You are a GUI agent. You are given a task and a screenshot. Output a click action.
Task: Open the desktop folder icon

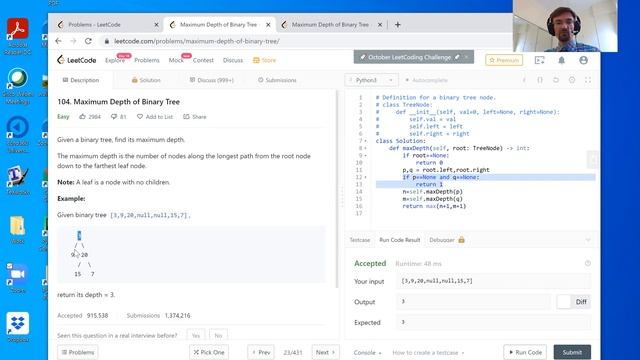18,229
